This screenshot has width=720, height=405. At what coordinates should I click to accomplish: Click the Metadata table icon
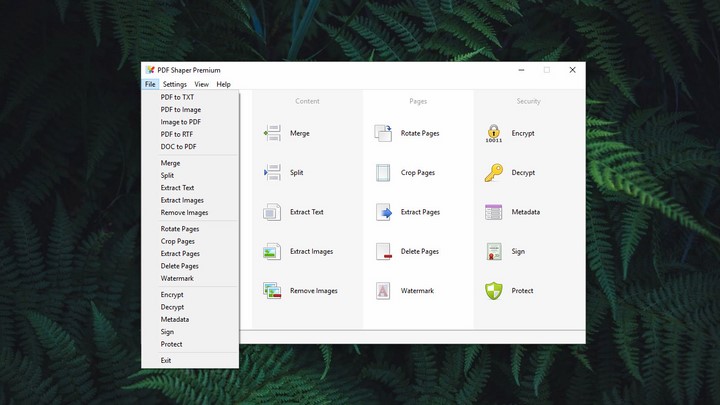(x=494, y=212)
